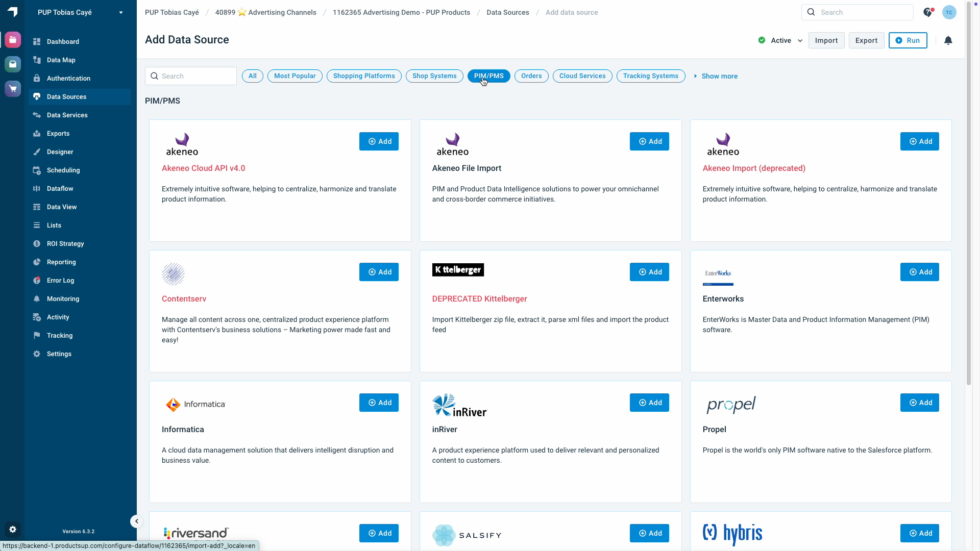Click the data source Search field
Screen dimensions: 980x551
pos(191,76)
